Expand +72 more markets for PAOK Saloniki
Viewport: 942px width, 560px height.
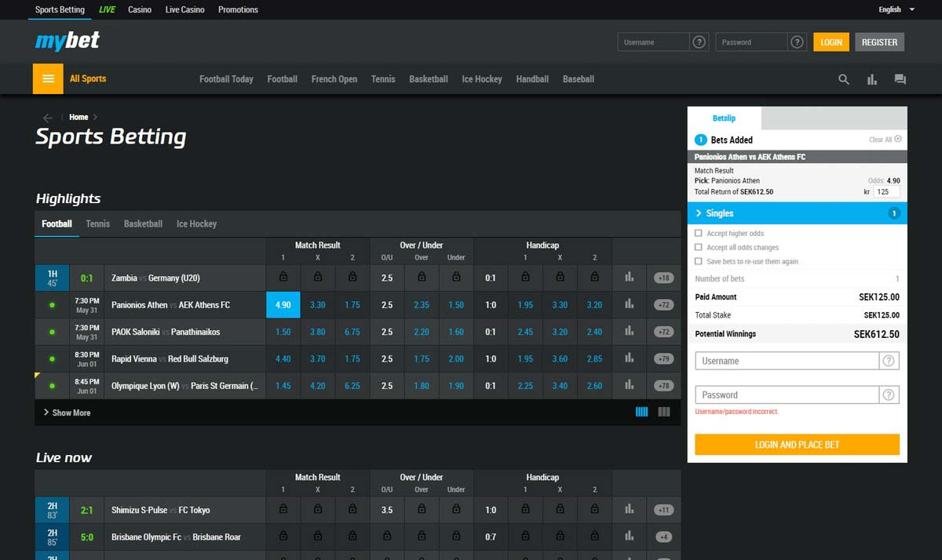click(x=664, y=332)
